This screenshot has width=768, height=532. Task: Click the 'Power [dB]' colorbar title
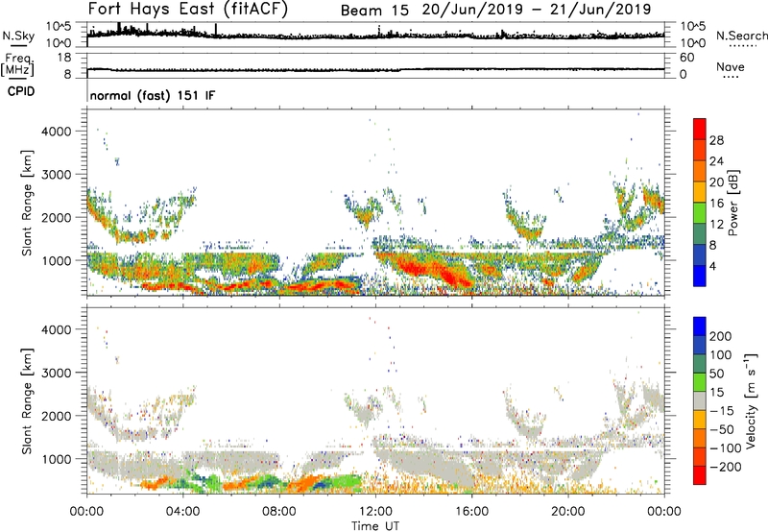click(x=732, y=203)
